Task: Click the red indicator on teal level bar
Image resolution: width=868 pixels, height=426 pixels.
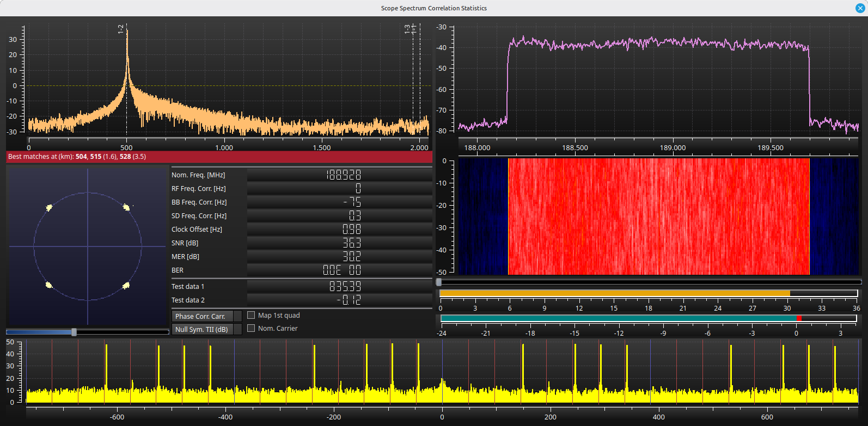Action: (799, 318)
